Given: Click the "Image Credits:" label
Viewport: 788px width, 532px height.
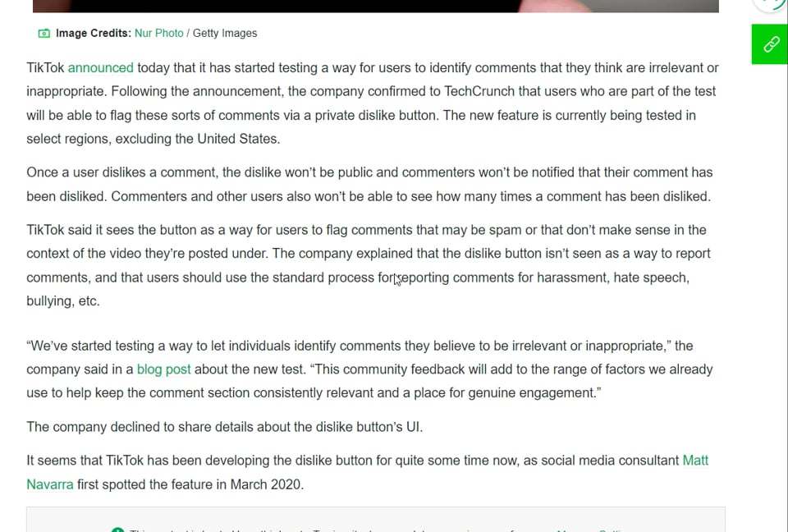Looking at the screenshot, I should pos(93,34).
